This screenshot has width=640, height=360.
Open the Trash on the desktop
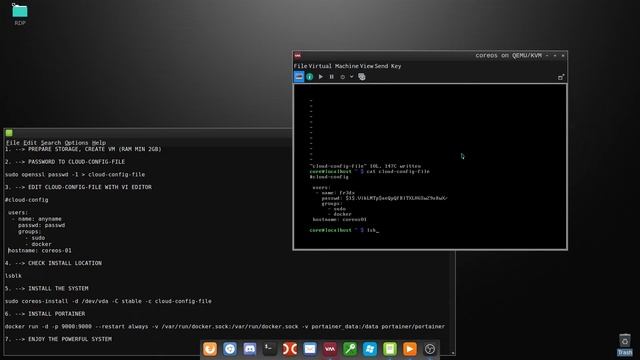pos(625,345)
